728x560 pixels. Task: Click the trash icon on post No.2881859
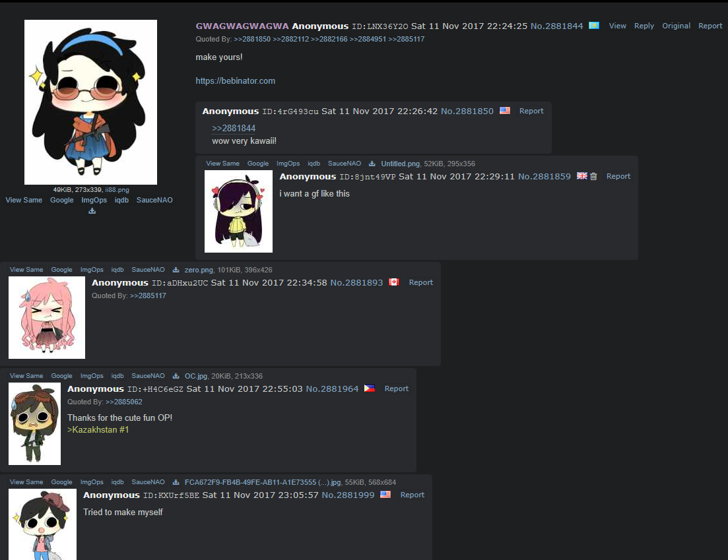[593, 176]
